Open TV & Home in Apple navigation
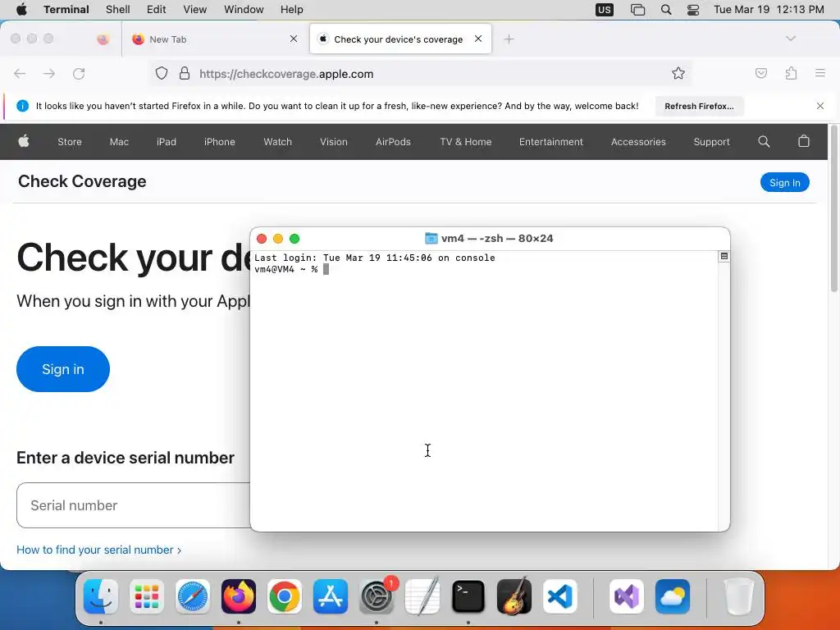840x630 pixels. (x=466, y=142)
